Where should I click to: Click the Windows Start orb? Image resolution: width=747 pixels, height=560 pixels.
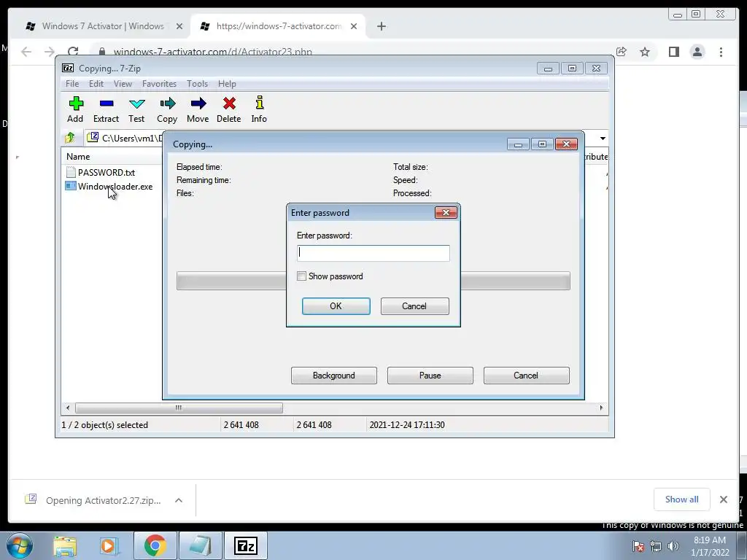[20, 545]
